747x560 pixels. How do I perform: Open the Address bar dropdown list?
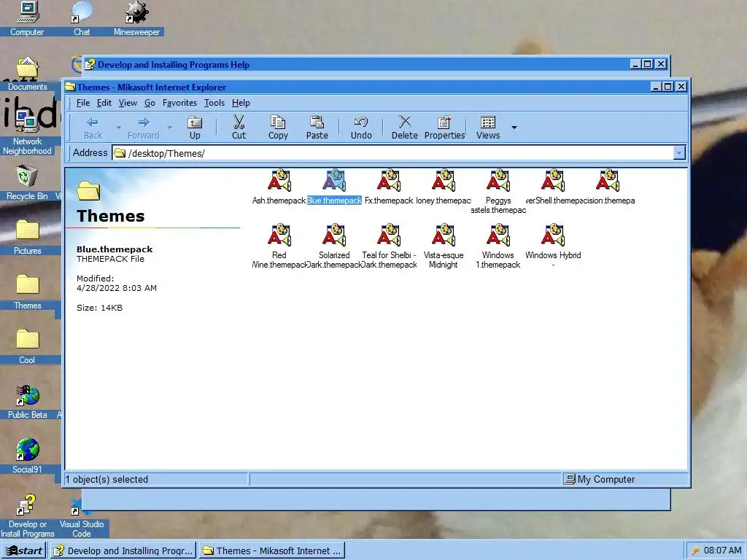[679, 153]
